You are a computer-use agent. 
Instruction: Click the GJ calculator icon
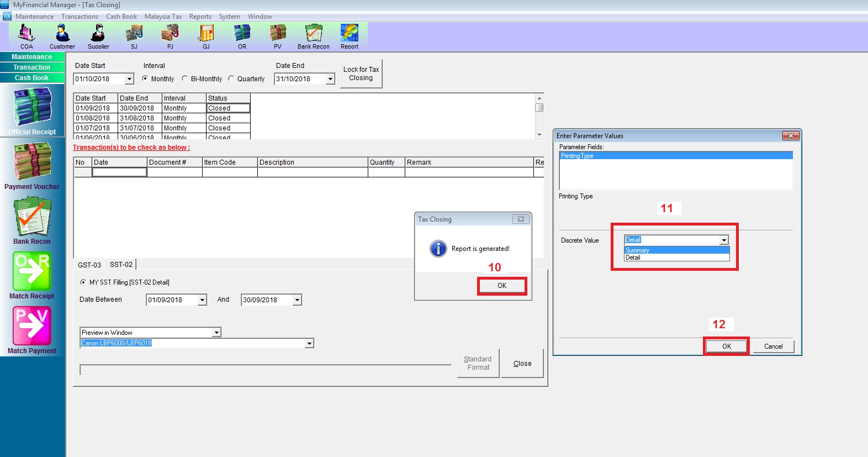(x=206, y=35)
